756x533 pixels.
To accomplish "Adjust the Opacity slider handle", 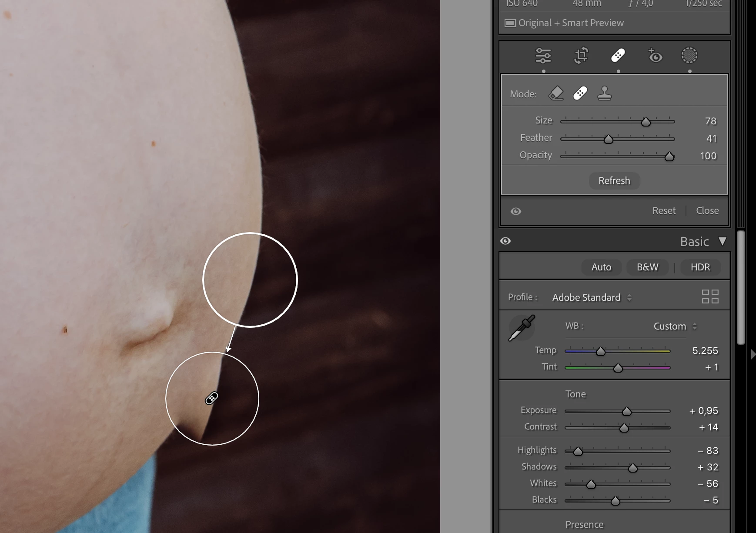I will (669, 157).
